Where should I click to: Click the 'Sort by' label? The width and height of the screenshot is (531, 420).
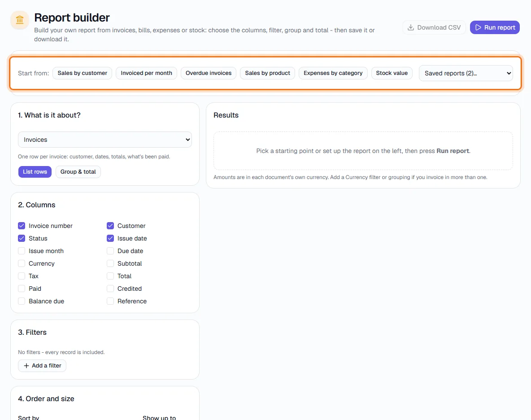click(x=28, y=418)
